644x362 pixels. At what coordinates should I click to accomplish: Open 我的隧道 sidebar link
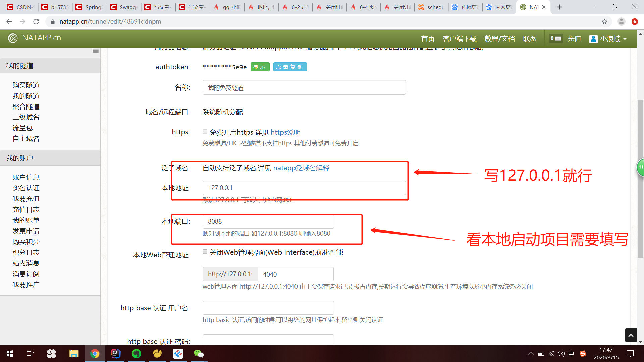click(26, 96)
